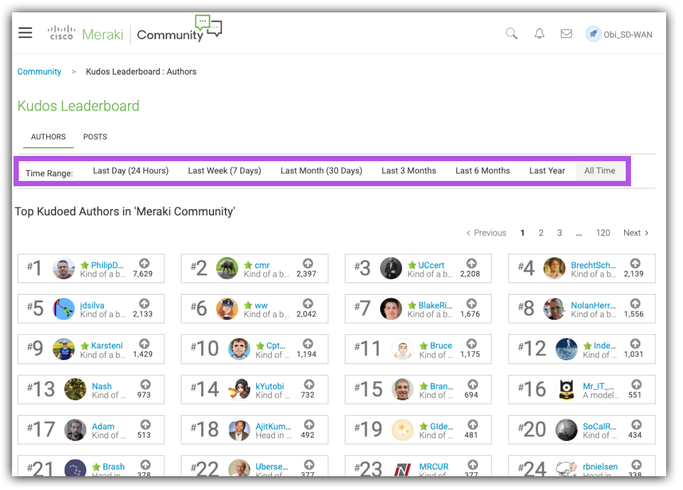Select the All Time range

[600, 171]
